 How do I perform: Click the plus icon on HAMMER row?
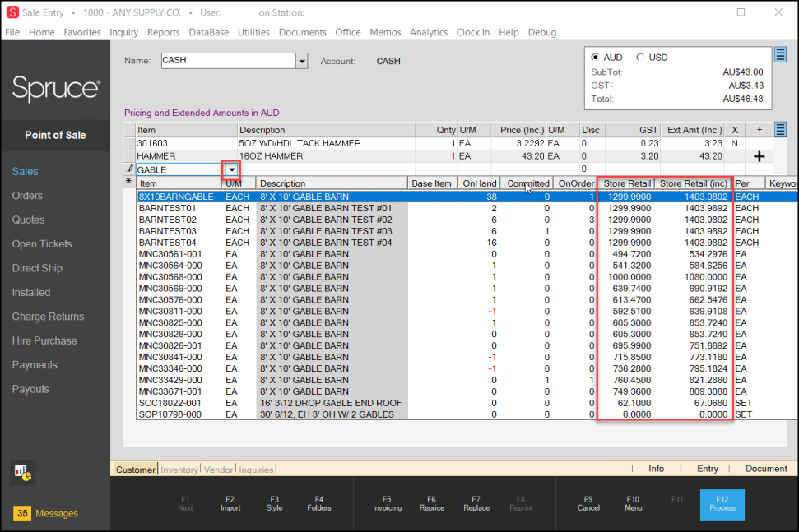pyautogui.click(x=760, y=156)
